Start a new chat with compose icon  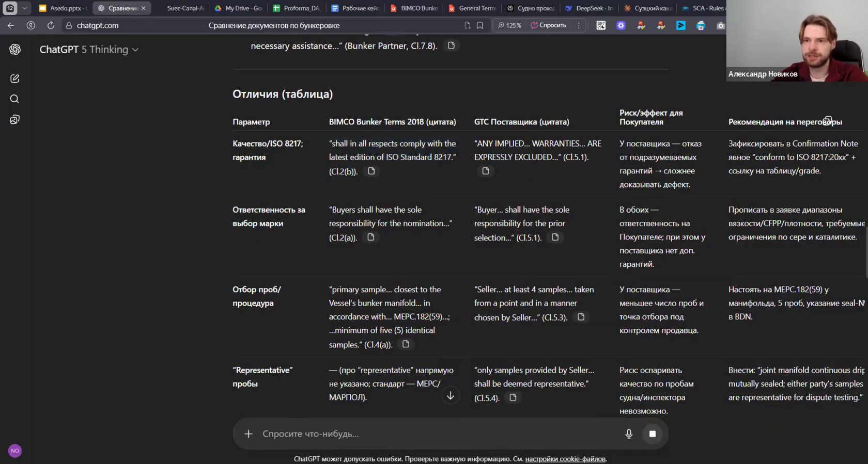(14, 78)
